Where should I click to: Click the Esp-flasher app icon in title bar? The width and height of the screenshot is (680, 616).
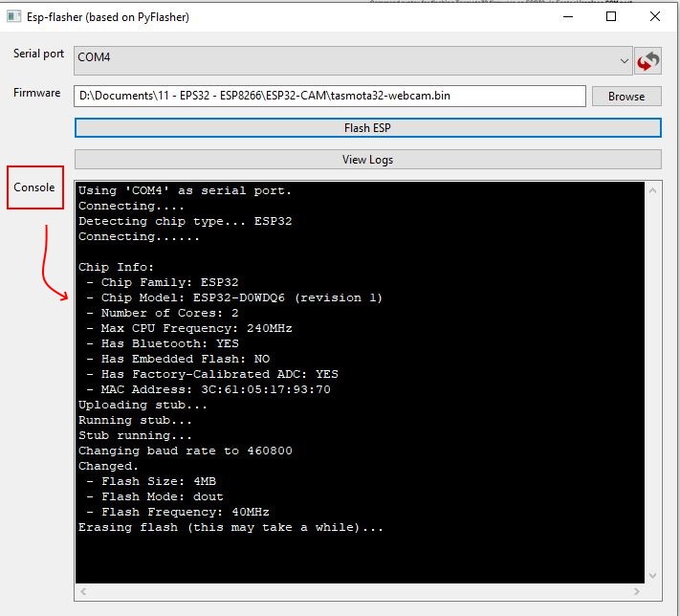(13, 17)
